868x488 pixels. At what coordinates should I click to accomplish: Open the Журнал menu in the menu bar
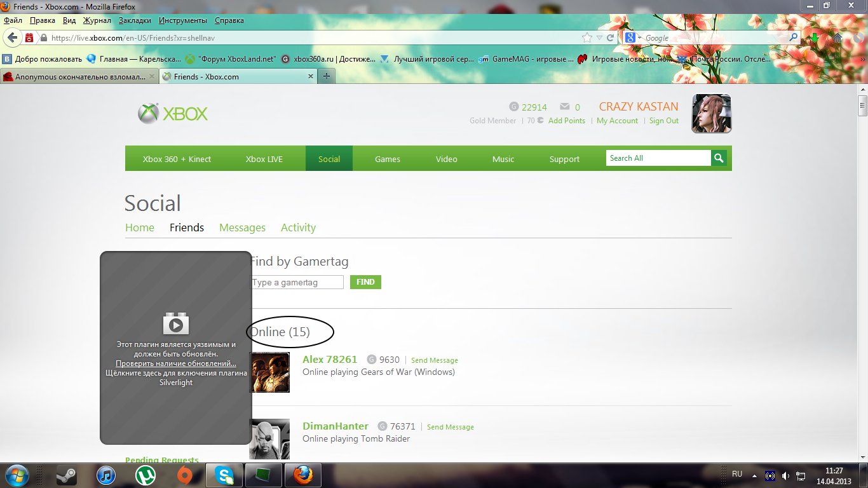(97, 20)
